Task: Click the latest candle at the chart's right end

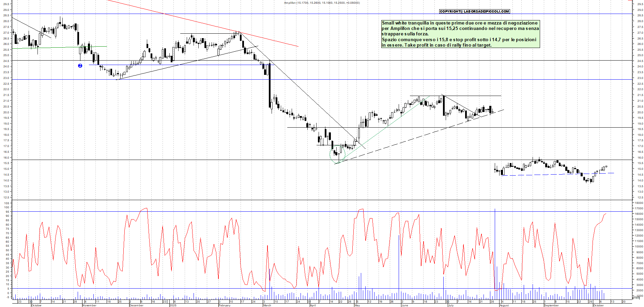Action: coord(606,166)
